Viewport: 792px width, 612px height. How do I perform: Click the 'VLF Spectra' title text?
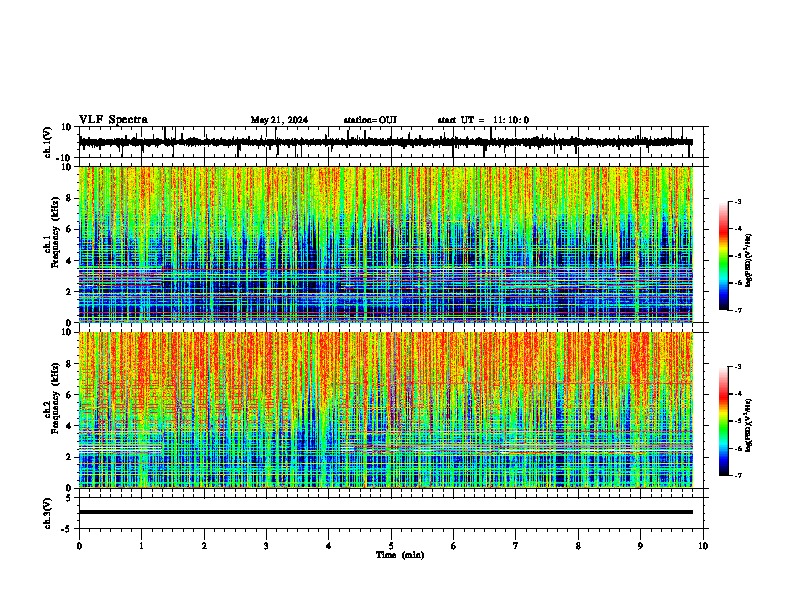click(x=113, y=120)
